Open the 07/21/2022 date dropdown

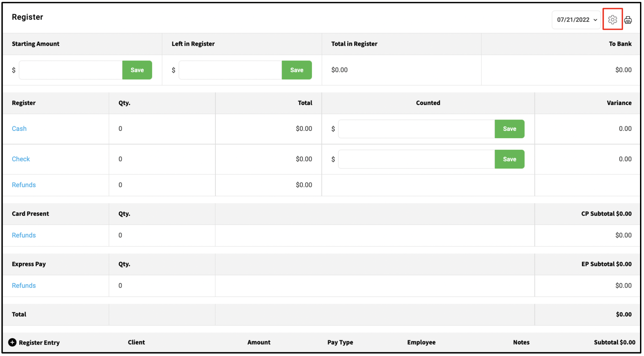[x=576, y=20]
